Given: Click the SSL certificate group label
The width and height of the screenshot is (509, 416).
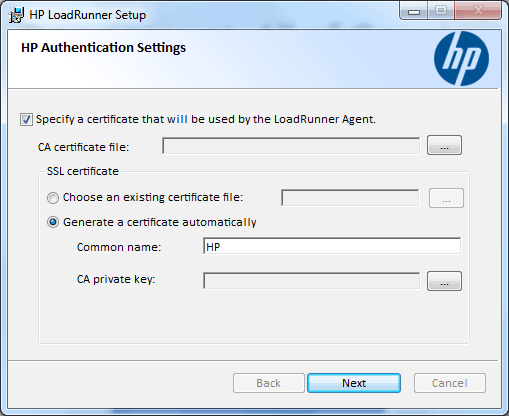Looking at the screenshot, I should click(83, 171).
